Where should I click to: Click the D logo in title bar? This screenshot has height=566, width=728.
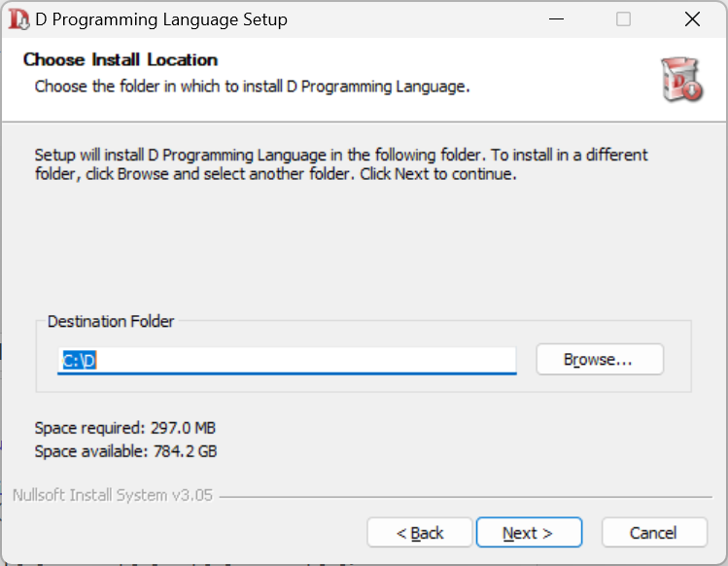(x=17, y=18)
